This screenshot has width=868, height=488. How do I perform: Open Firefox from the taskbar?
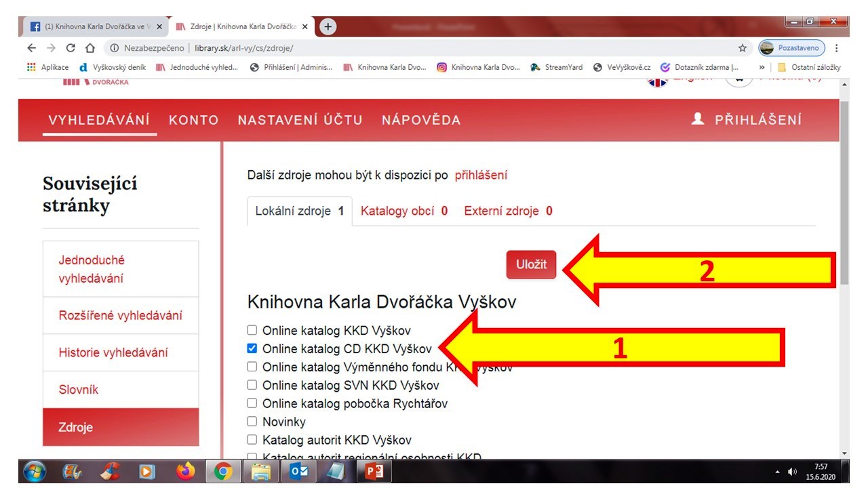click(185, 472)
